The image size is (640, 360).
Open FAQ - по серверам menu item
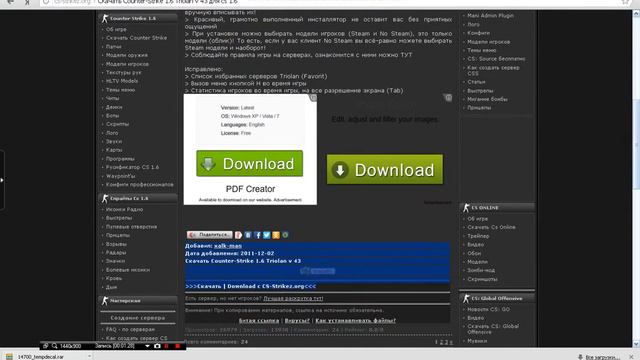(x=130, y=329)
